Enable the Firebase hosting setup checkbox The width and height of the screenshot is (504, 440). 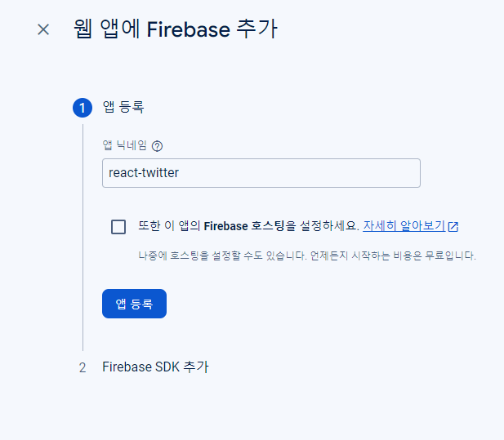tap(118, 227)
